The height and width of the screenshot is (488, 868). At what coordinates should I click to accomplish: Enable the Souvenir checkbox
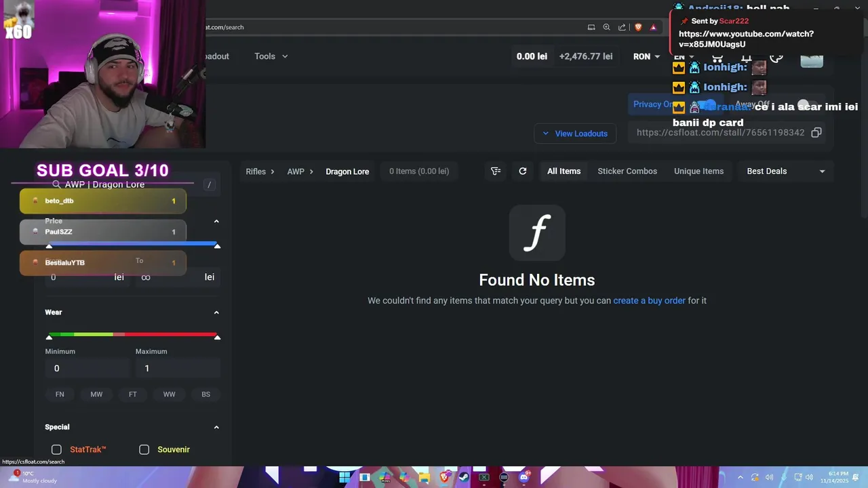(x=144, y=449)
